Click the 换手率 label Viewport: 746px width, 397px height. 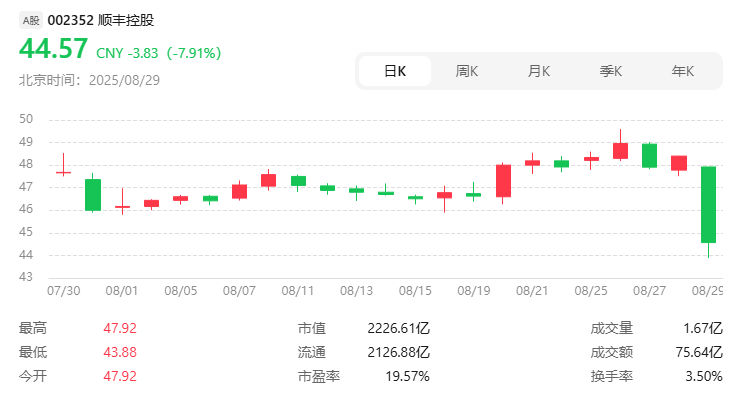point(611,376)
